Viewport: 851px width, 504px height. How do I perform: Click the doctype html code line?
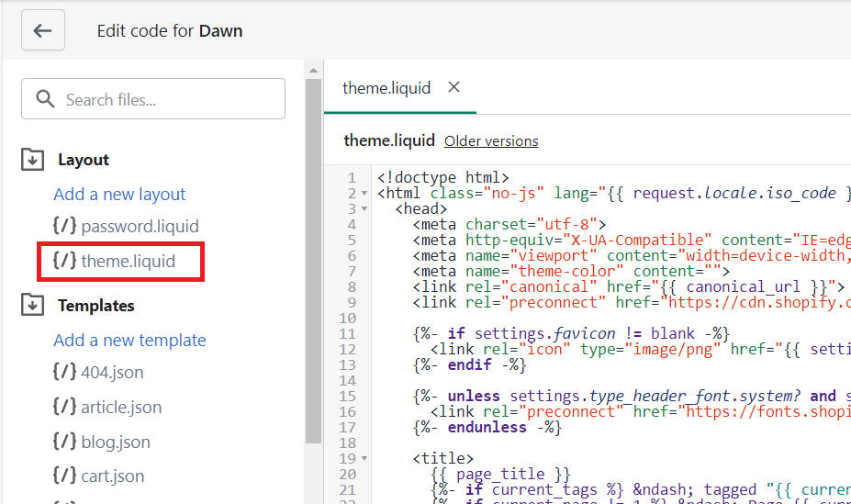click(442, 177)
